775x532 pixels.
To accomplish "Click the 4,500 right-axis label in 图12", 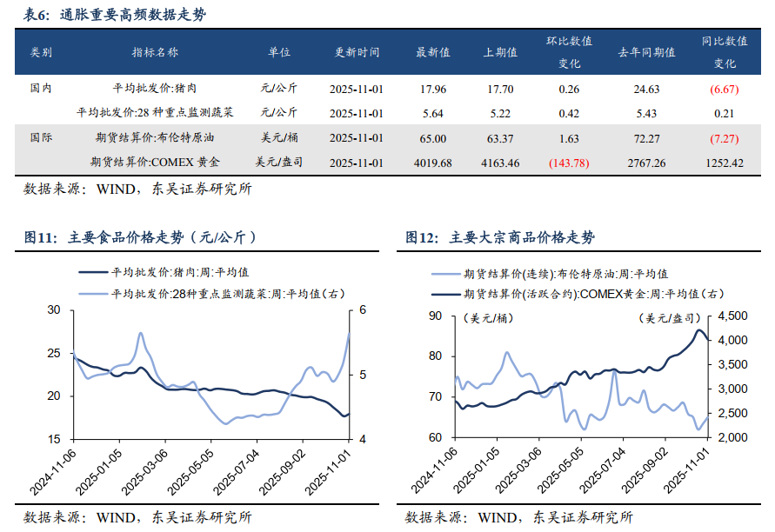I will pyautogui.click(x=742, y=316).
